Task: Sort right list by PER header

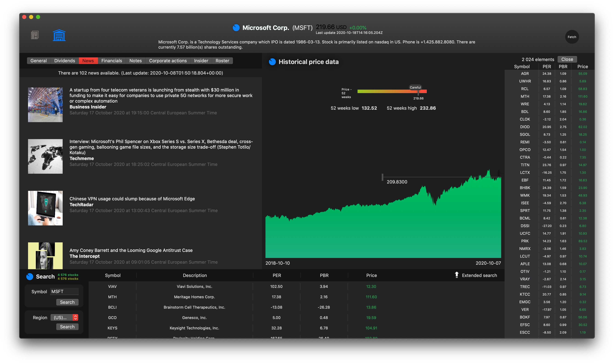Action: click(x=547, y=66)
